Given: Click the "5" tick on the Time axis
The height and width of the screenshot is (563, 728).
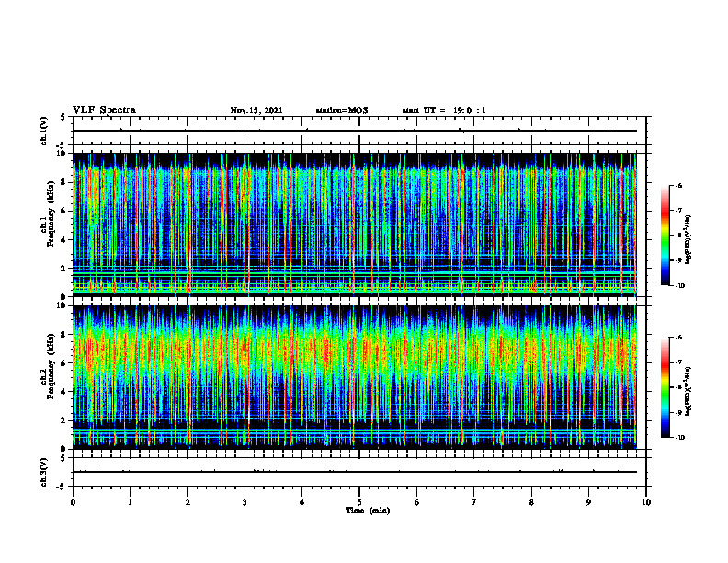Looking at the screenshot, I should (x=359, y=502).
